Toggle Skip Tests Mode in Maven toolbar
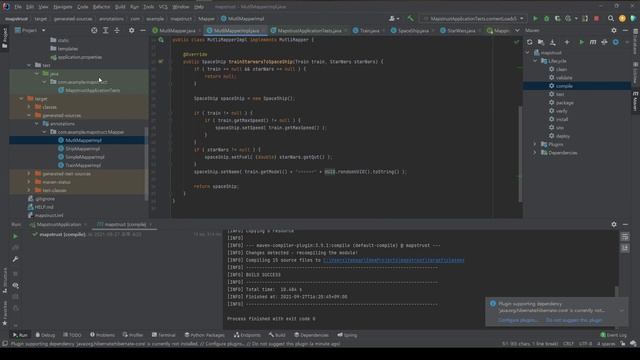 coord(616,42)
